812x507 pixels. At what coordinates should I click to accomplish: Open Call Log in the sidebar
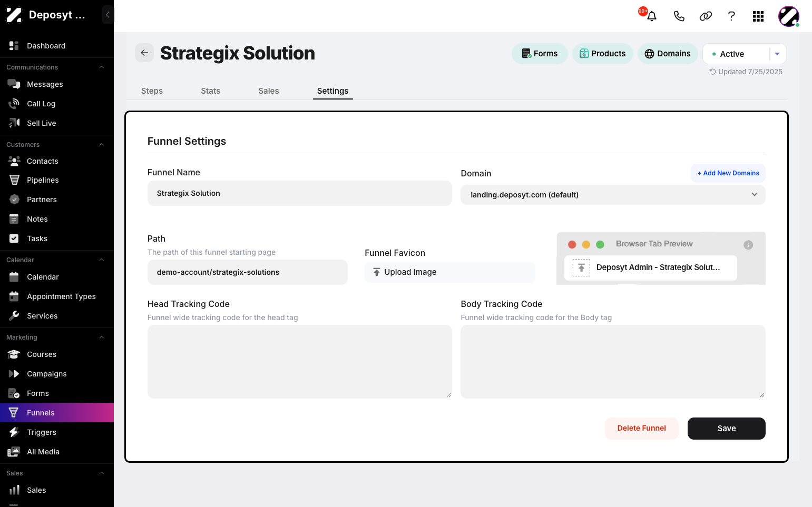pyautogui.click(x=57, y=104)
